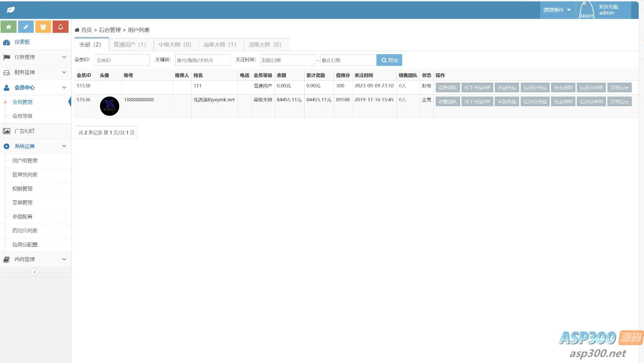644x363 pixels.
Task: Click 信用分充值 for member 51536
Action: 535,102
